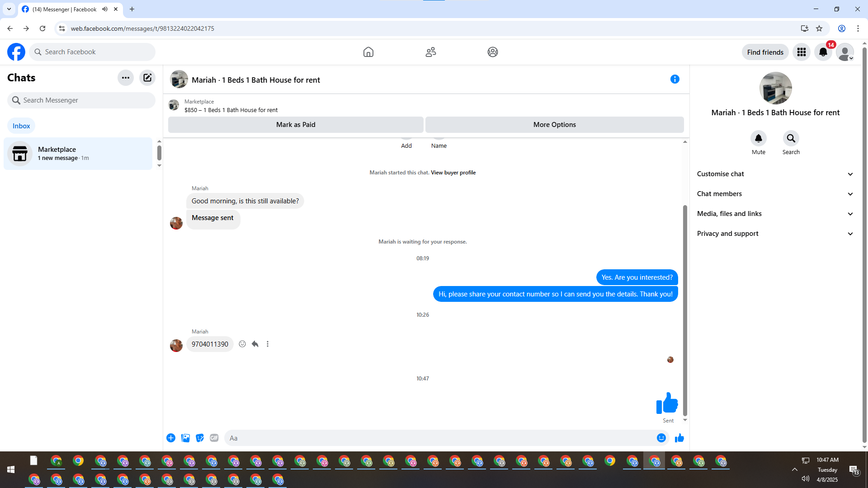868x488 pixels.
Task: Open the emoji picker in message box
Action: [661, 438]
